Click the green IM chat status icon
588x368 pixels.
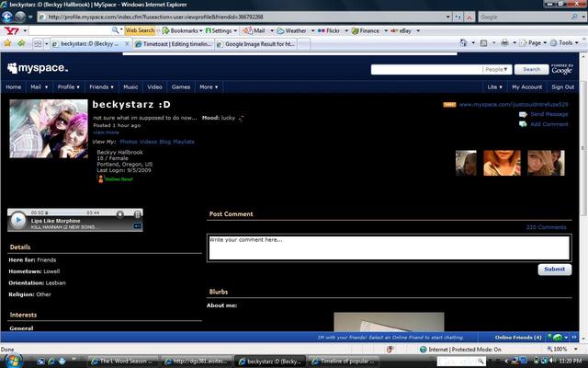[558, 338]
